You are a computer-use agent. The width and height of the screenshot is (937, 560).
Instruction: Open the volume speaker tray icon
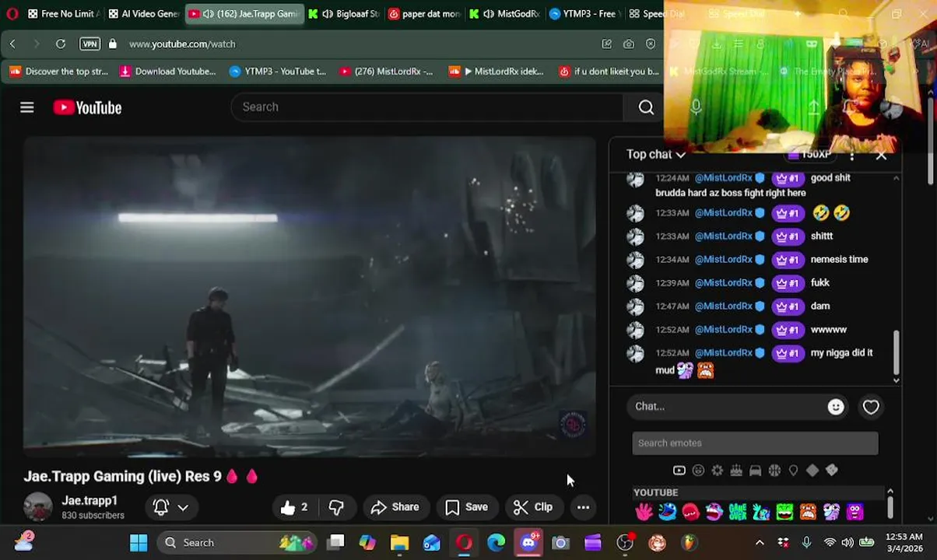[848, 543]
